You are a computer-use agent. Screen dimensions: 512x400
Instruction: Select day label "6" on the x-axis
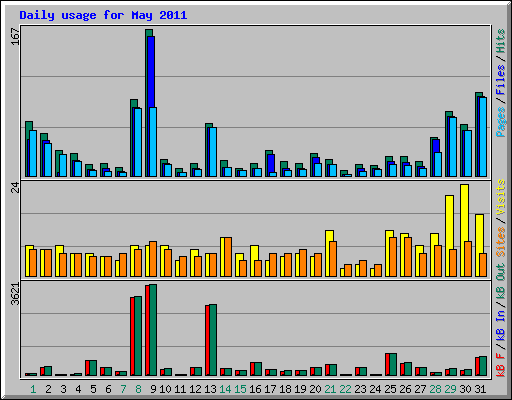click(x=108, y=389)
